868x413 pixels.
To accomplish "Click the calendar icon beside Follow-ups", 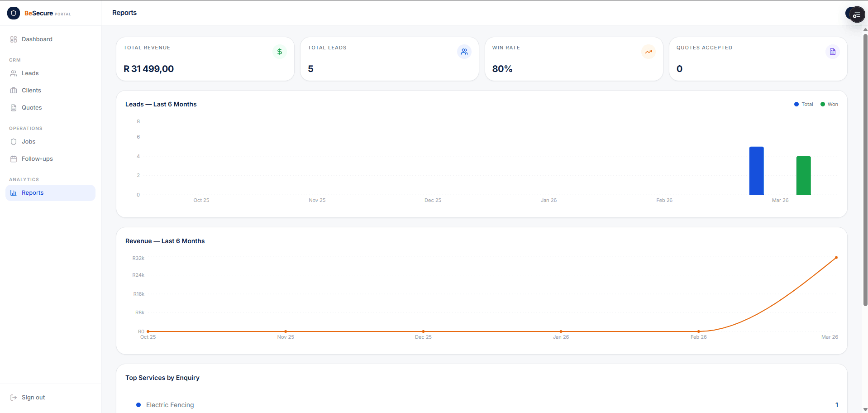I will pos(14,158).
